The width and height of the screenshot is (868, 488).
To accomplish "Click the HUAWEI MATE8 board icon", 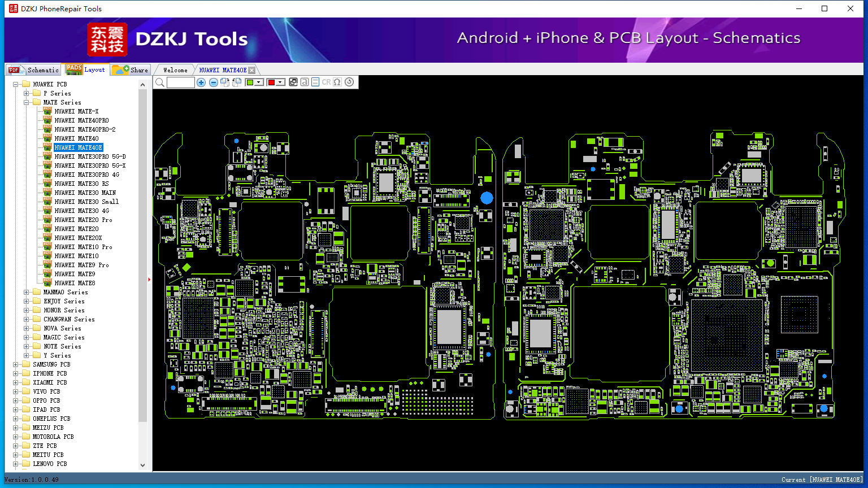I will (47, 283).
